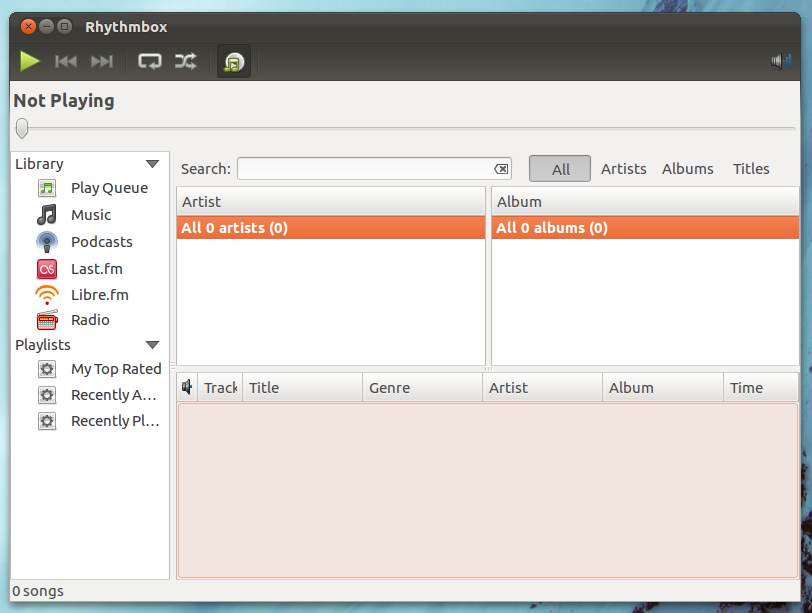
Task: Click the playing indicator speaker column header
Action: [x=187, y=387]
